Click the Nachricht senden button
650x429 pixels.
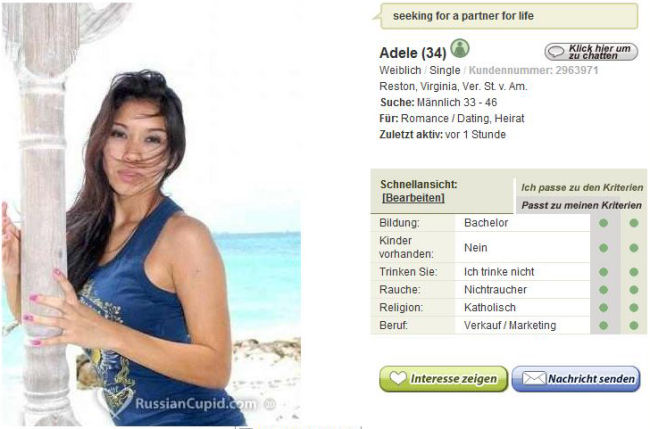576,378
